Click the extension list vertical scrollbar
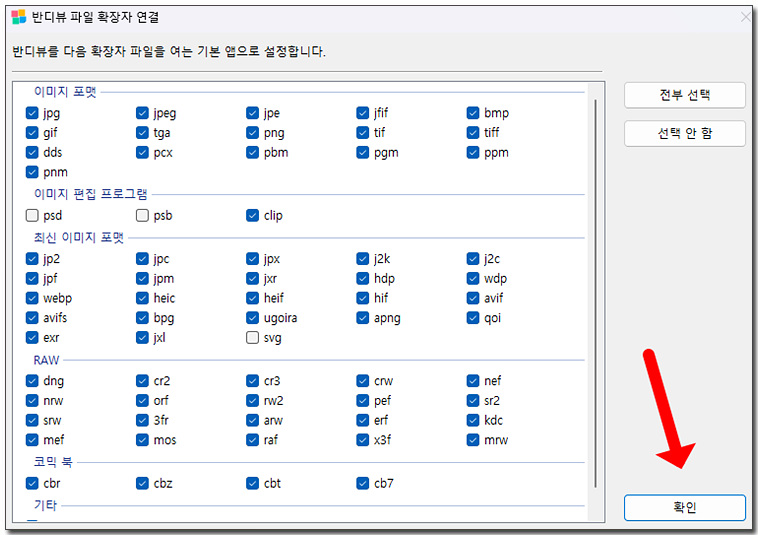Viewport: 758px width, 535px height. 595,293
